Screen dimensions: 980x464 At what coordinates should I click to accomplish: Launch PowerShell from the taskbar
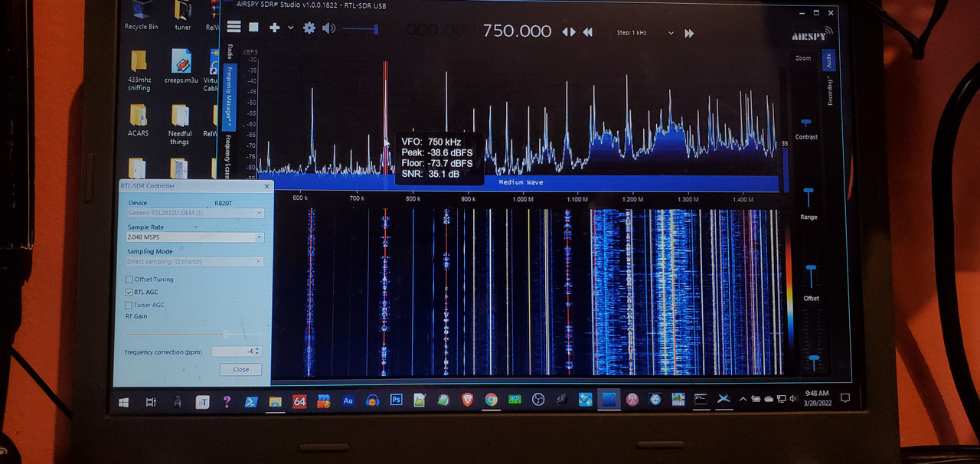pos(250,400)
